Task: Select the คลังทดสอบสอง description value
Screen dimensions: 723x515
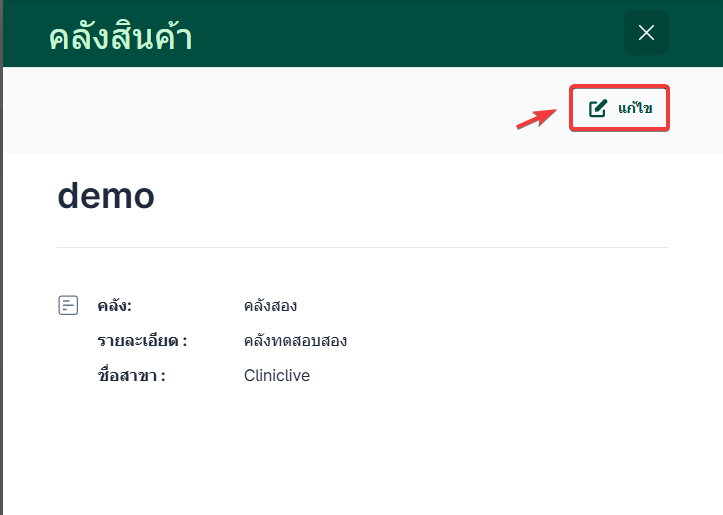Action: point(295,341)
